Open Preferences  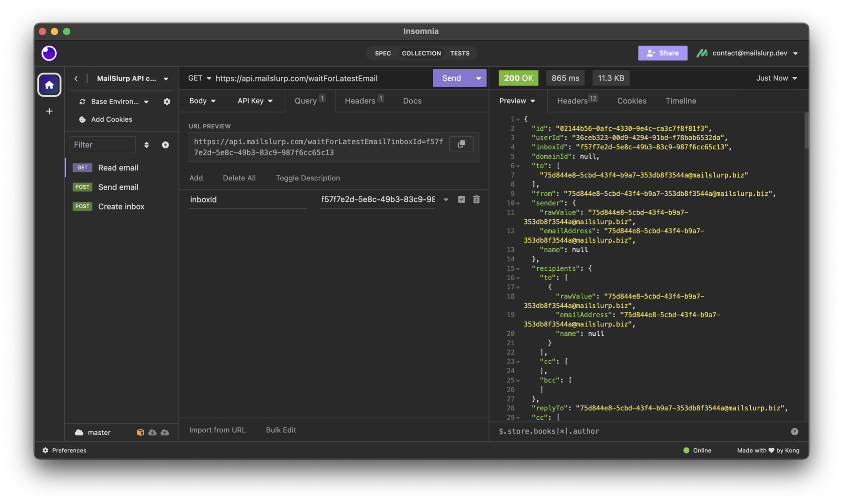tap(69, 450)
